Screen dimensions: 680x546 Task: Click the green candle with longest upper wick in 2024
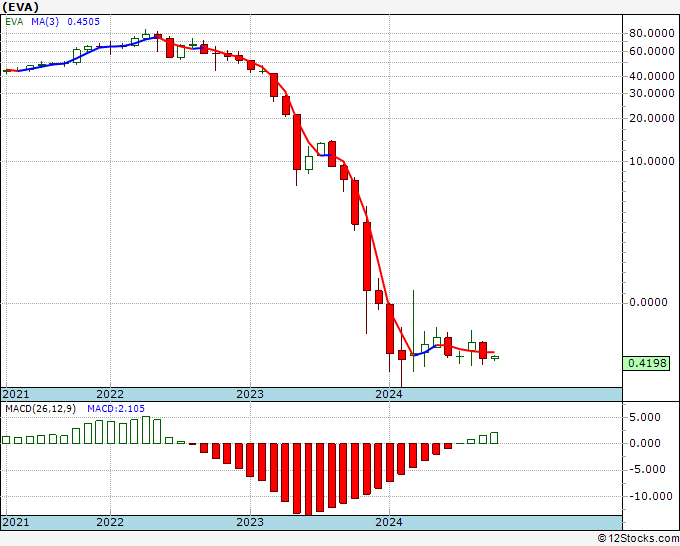[x=413, y=330]
